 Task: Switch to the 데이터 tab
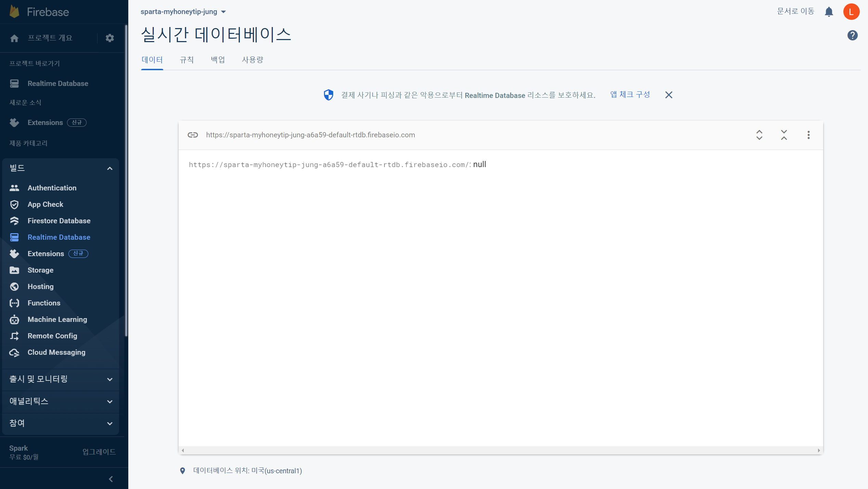click(152, 60)
